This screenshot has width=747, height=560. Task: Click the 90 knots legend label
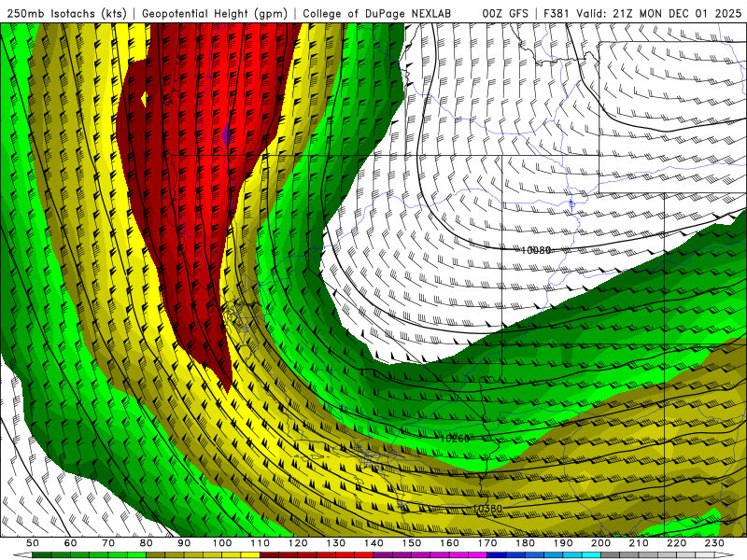pos(184,543)
